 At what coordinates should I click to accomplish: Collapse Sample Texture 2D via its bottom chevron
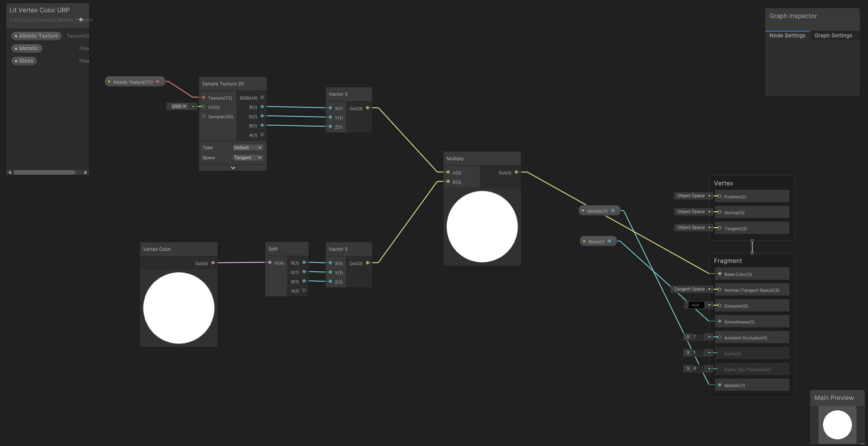coord(233,168)
